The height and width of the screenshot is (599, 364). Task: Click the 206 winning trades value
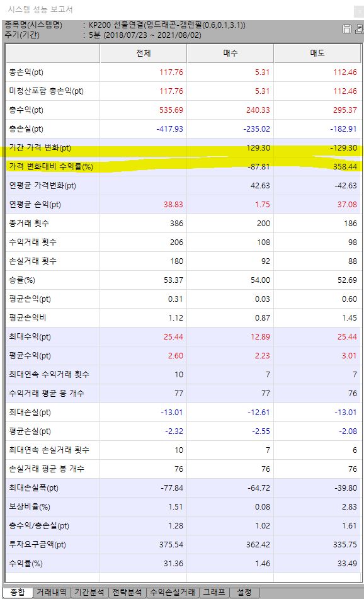pos(176,242)
